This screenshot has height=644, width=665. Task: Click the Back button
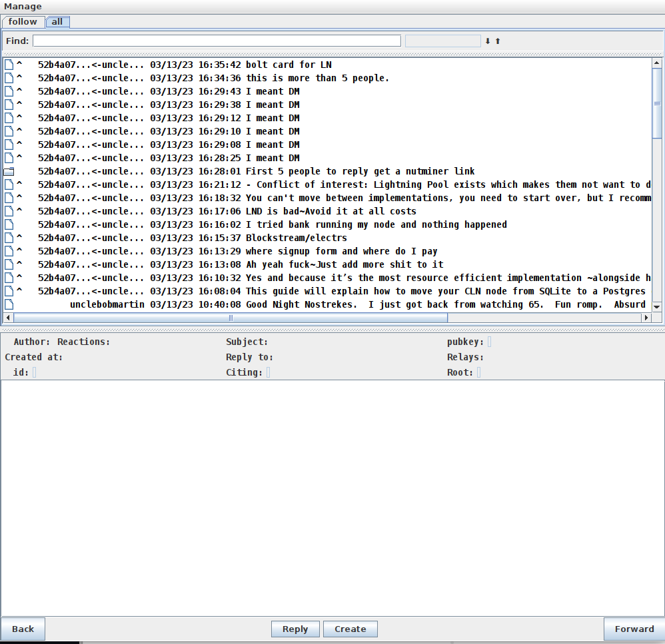[23, 629]
